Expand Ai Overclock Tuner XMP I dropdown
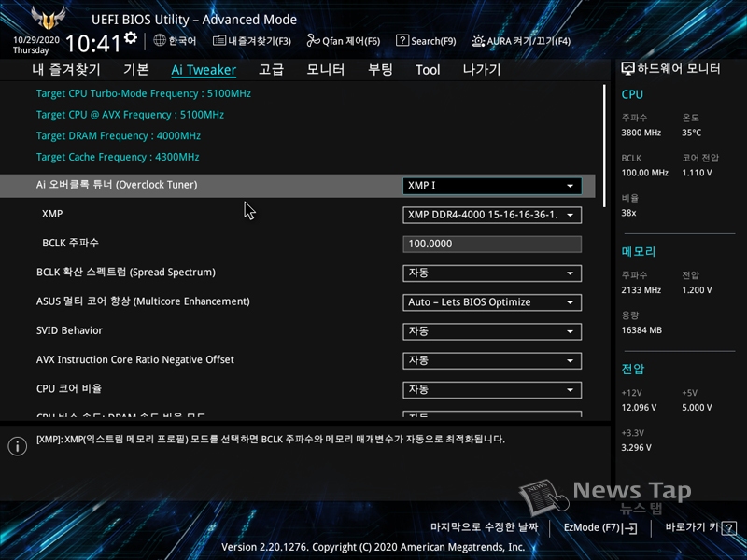 pos(492,186)
